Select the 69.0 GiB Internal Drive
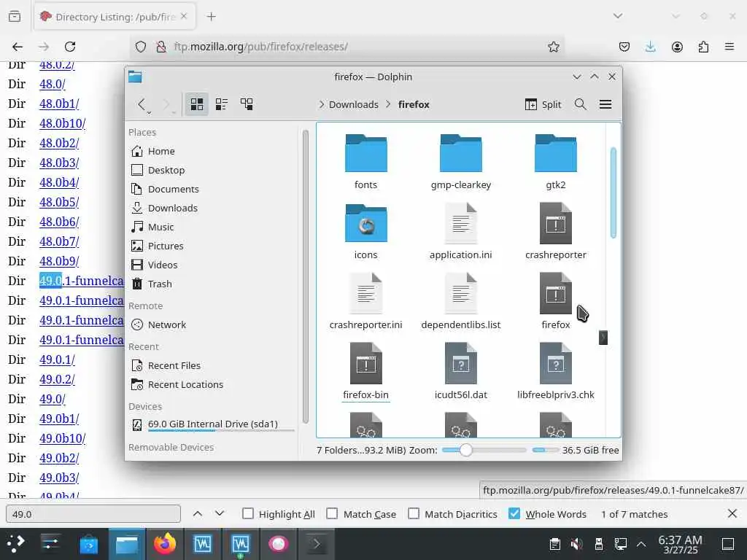The image size is (747, 560). point(212,424)
